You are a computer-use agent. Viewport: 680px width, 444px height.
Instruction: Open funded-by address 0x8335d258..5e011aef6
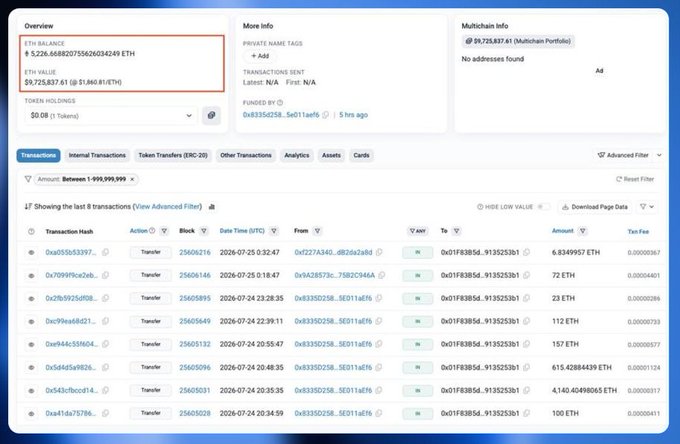pos(281,115)
